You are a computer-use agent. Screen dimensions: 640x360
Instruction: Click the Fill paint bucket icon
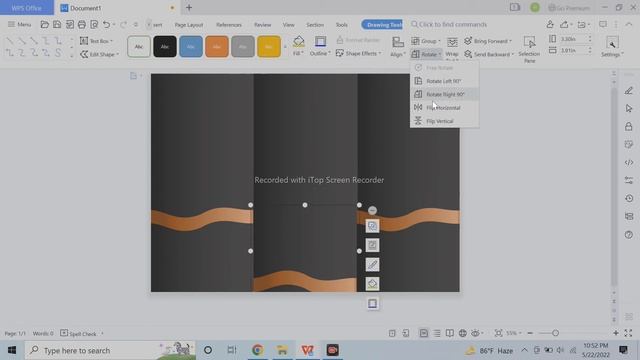[298, 42]
